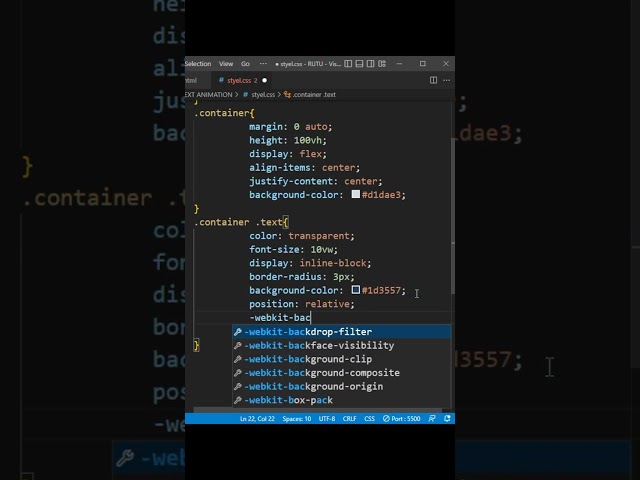
Task: Click the display: flex; line
Action: tap(288, 154)
